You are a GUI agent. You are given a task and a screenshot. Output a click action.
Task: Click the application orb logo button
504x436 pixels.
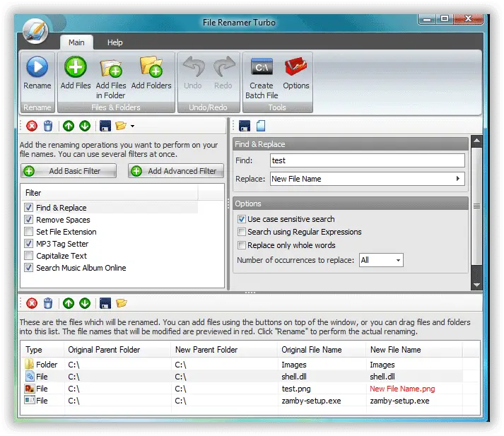coord(35,31)
